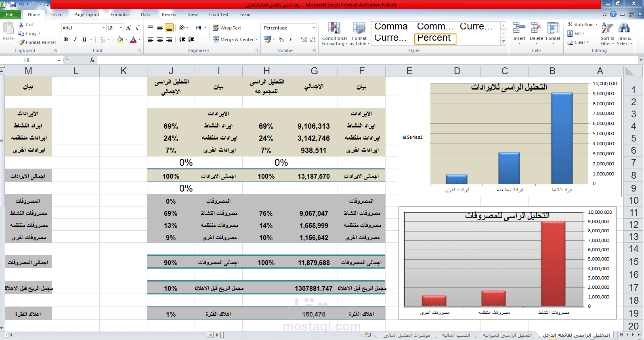
Task: Pick fill color bucket swatch
Action: click(x=120, y=40)
